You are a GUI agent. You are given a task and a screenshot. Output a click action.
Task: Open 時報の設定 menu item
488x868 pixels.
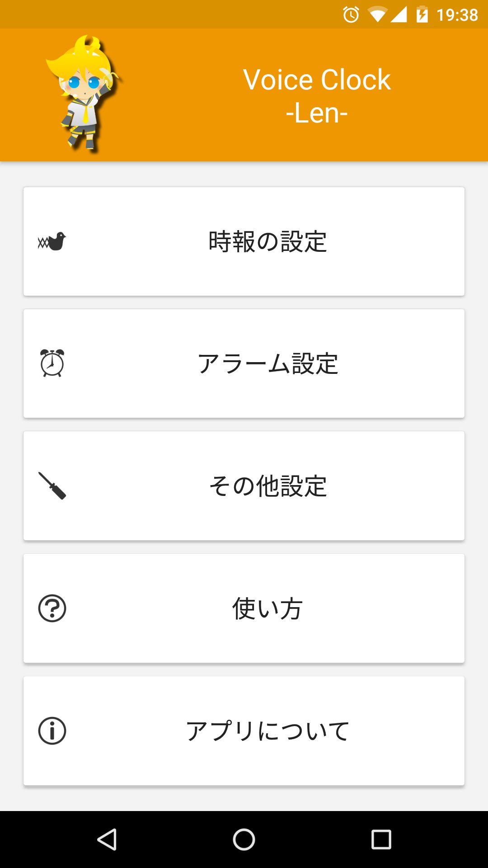[x=267, y=241]
